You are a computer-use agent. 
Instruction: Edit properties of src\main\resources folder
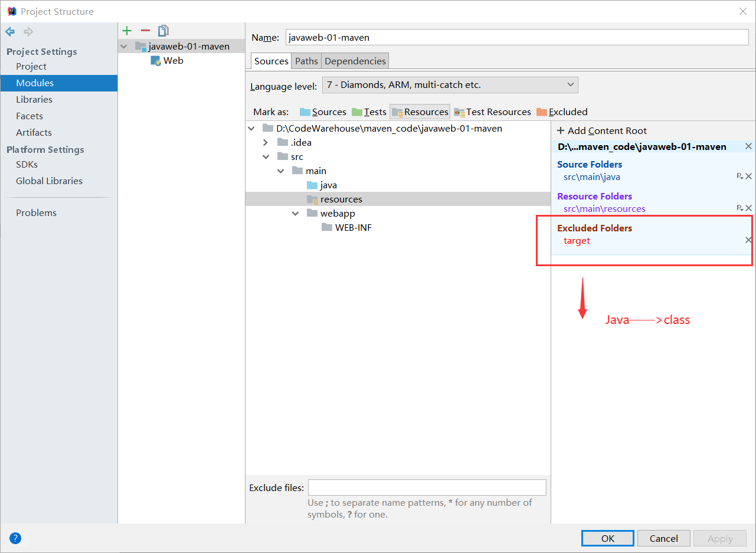coord(739,208)
